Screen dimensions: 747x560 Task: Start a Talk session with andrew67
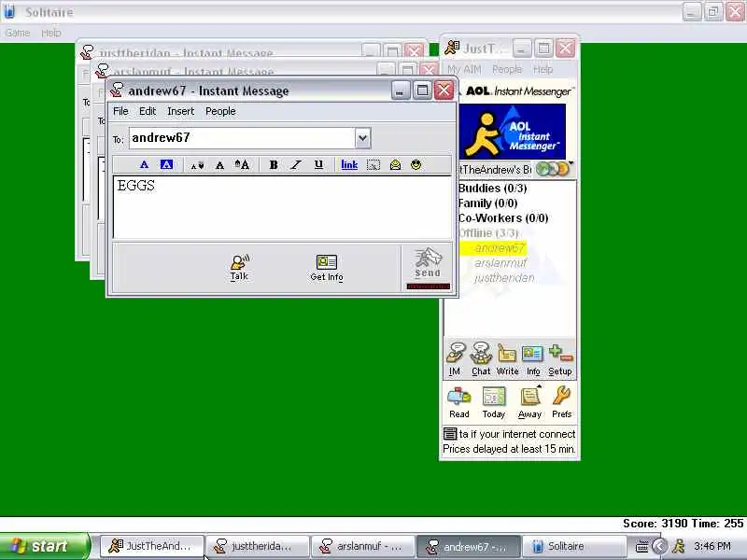coord(239,268)
